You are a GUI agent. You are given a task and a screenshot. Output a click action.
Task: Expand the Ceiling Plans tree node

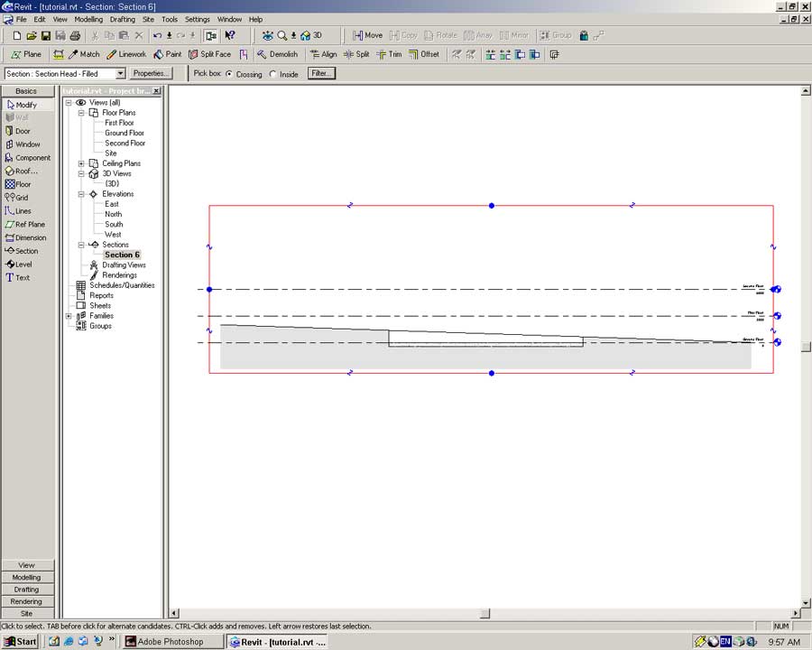coord(81,163)
